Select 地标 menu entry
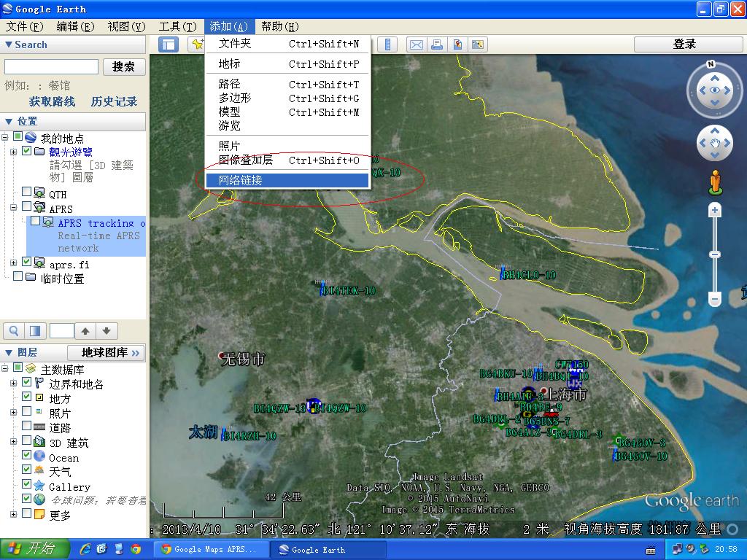Viewport: 747px width, 560px height. pos(287,64)
